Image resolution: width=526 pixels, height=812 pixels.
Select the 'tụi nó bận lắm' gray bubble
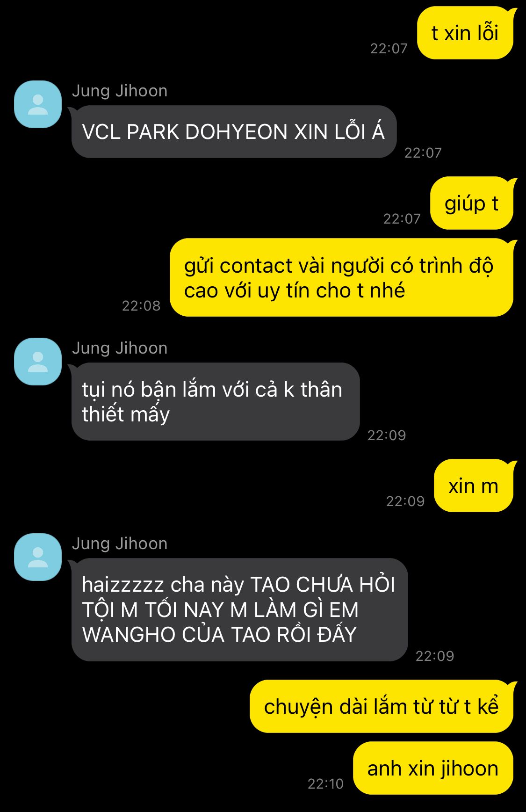[215, 401]
